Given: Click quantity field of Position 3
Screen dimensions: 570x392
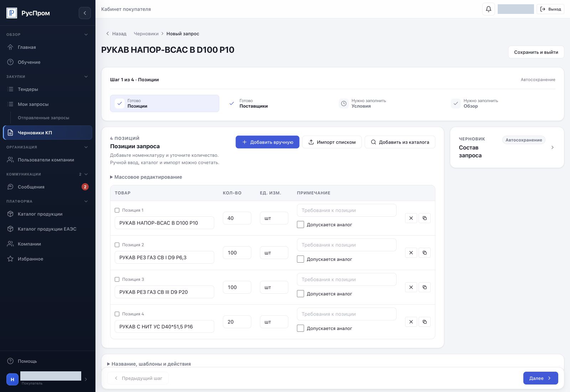Looking at the screenshot, I should [x=237, y=287].
